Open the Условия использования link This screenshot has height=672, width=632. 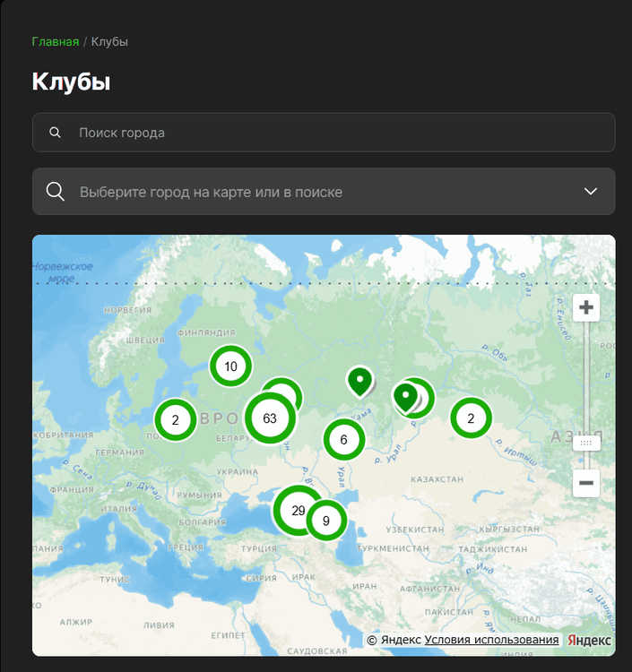point(491,640)
